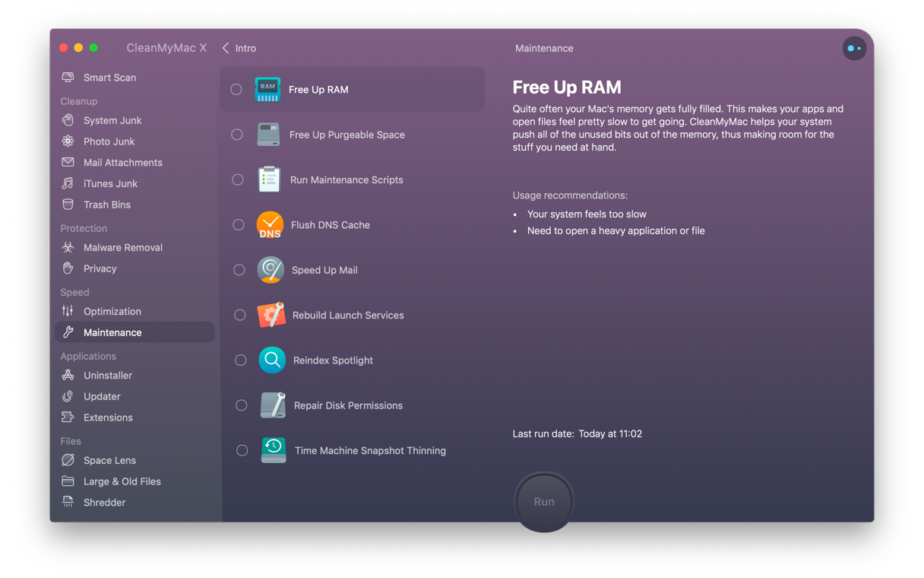Open the Updater sidebar item
This screenshot has height=578, width=924.
(134, 396)
